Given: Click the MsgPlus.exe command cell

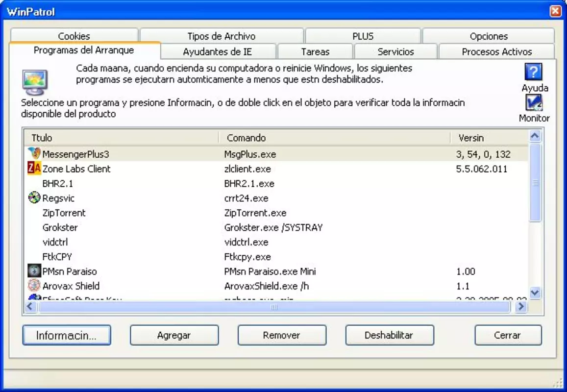Looking at the screenshot, I should (x=250, y=154).
